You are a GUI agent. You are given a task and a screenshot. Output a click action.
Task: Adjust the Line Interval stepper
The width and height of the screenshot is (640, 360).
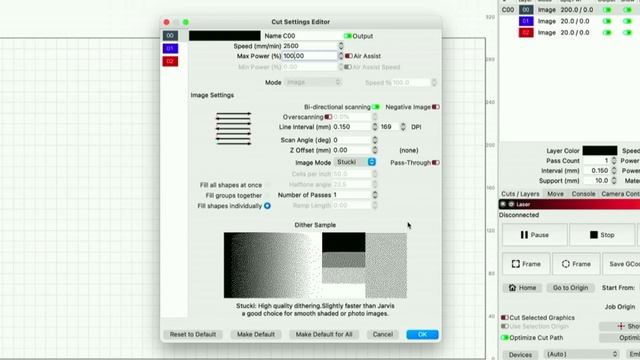click(x=375, y=127)
